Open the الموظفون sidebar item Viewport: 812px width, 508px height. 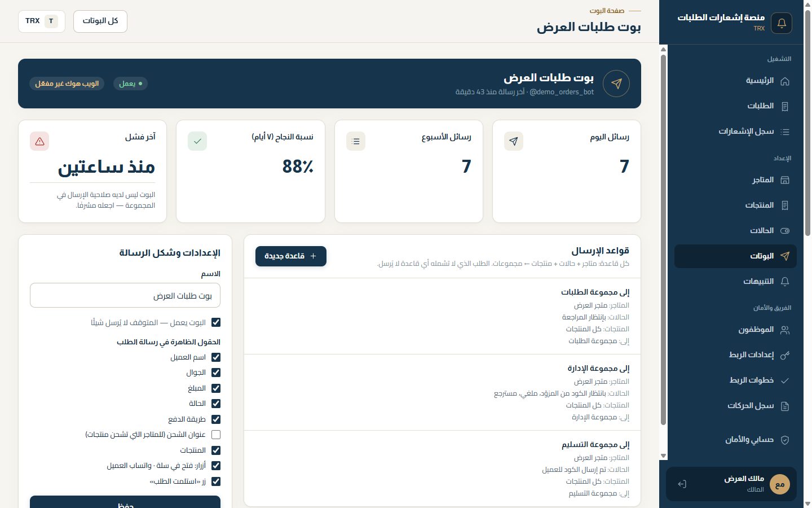point(735,330)
